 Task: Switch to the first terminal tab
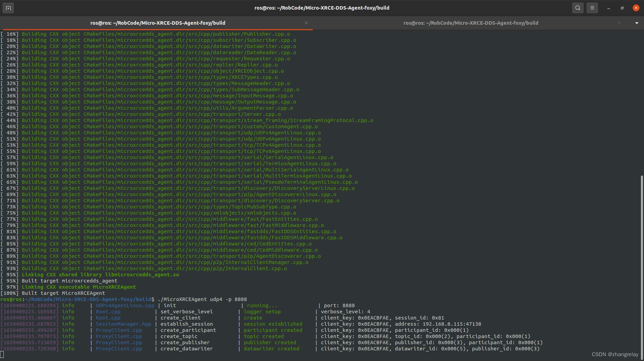tap(158, 23)
